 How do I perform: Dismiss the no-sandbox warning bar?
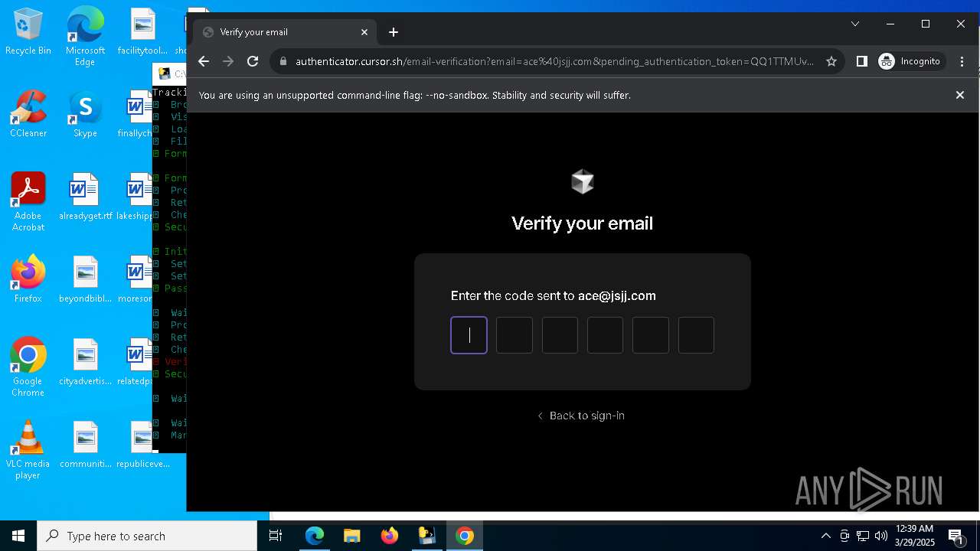coord(960,95)
